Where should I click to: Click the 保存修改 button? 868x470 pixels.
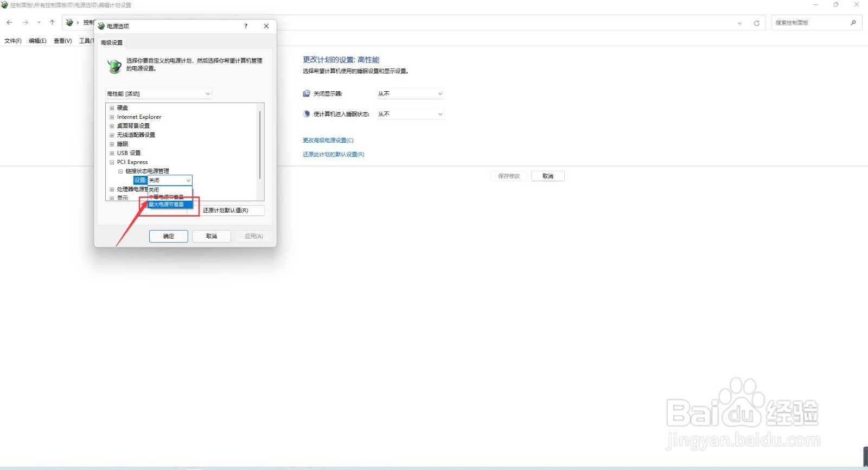point(509,176)
